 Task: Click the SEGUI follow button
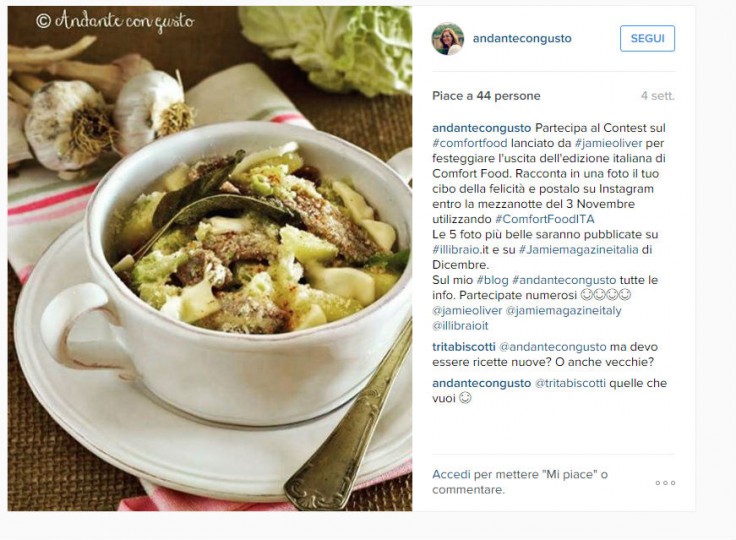(647, 39)
